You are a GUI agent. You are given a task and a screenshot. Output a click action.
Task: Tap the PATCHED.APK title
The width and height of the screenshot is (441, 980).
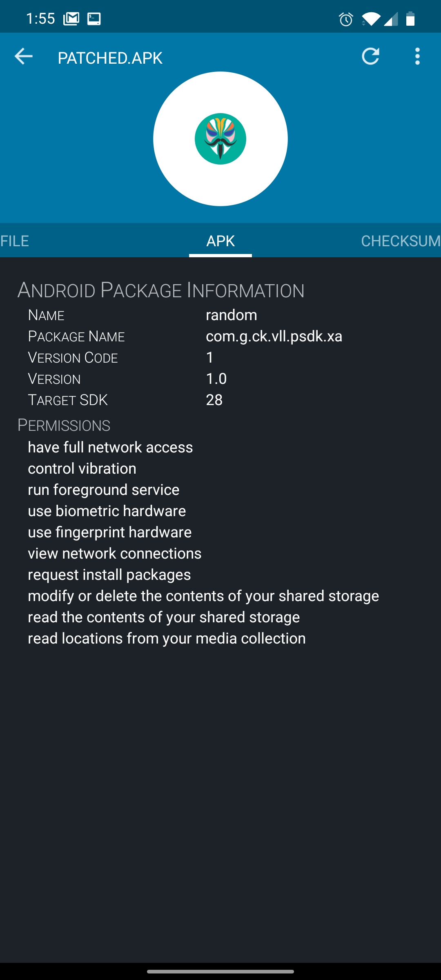click(110, 57)
